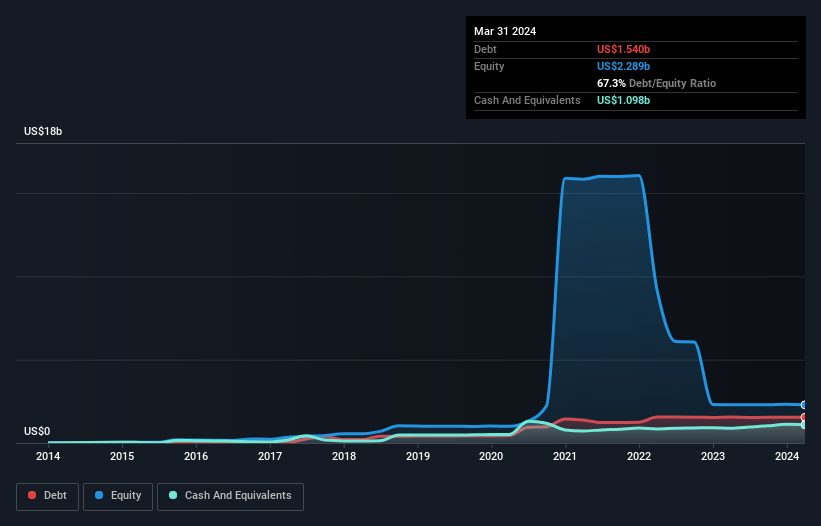The image size is (821, 526).
Task: Click the red Debt endpoint marker
Action: point(804,417)
